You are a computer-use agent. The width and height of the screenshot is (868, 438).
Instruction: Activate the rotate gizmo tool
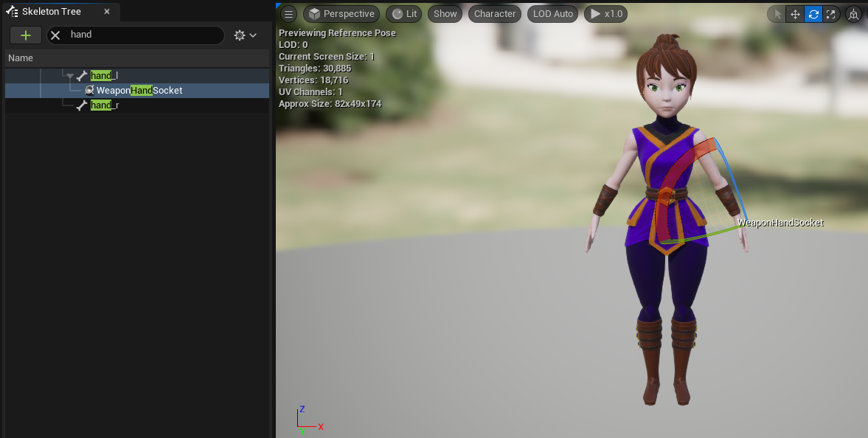tap(813, 15)
